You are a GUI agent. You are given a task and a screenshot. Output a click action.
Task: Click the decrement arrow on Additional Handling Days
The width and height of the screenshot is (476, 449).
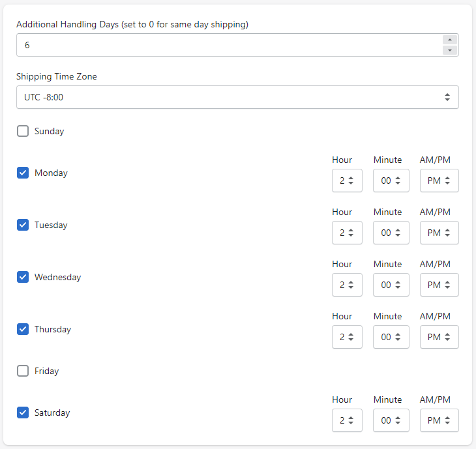coord(449,50)
